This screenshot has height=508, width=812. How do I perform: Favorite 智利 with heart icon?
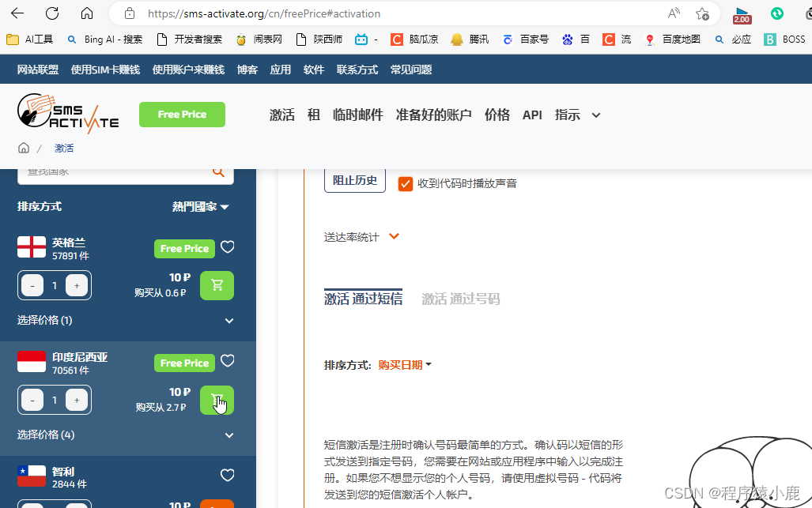tap(228, 475)
